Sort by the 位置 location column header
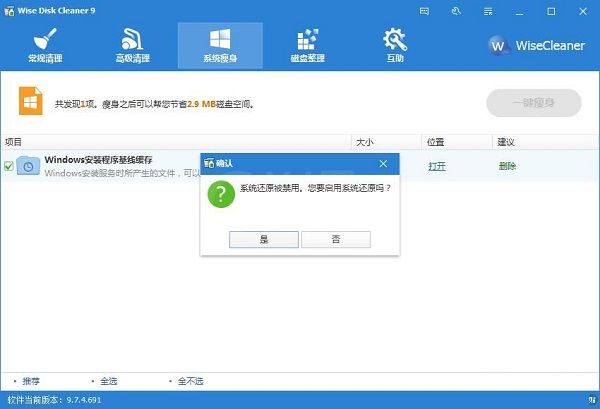Viewport: 600px width, 409px height. click(457, 142)
